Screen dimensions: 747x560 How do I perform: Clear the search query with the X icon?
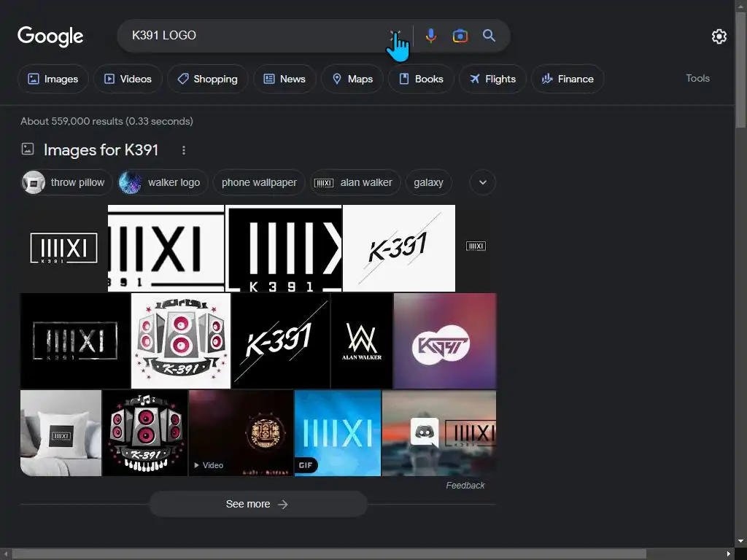point(395,36)
